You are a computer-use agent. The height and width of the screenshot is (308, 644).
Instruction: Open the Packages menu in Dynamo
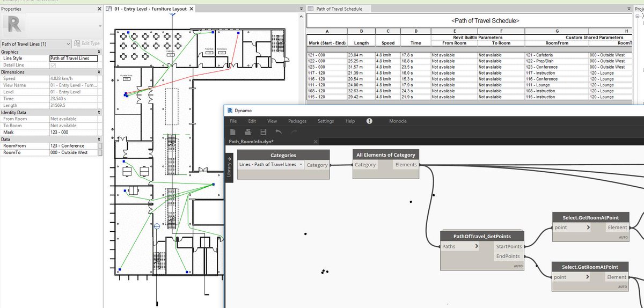[x=297, y=121]
